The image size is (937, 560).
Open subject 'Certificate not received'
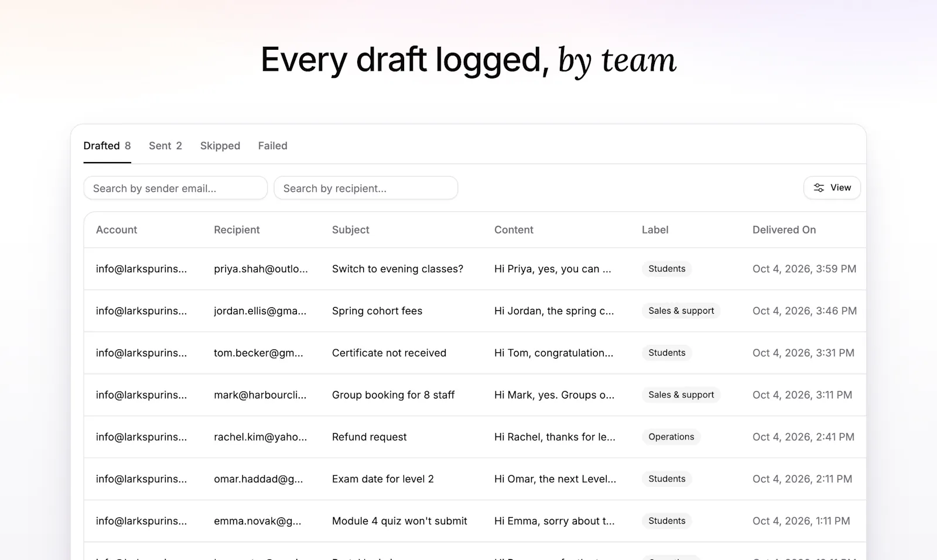pos(389,353)
